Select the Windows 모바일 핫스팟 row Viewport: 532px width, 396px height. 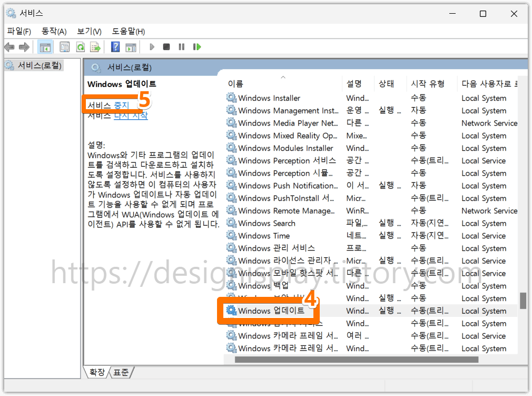tap(371, 273)
